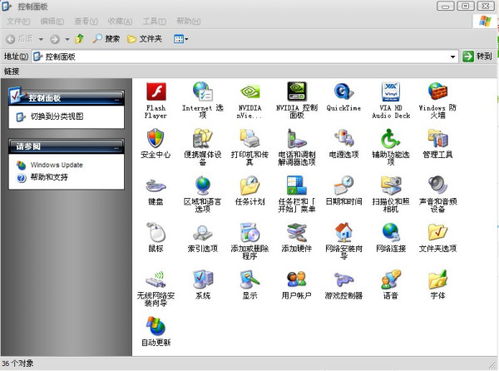This screenshot has width=499, height=371.
Task: Open 网络连接 icon
Action: (391, 232)
